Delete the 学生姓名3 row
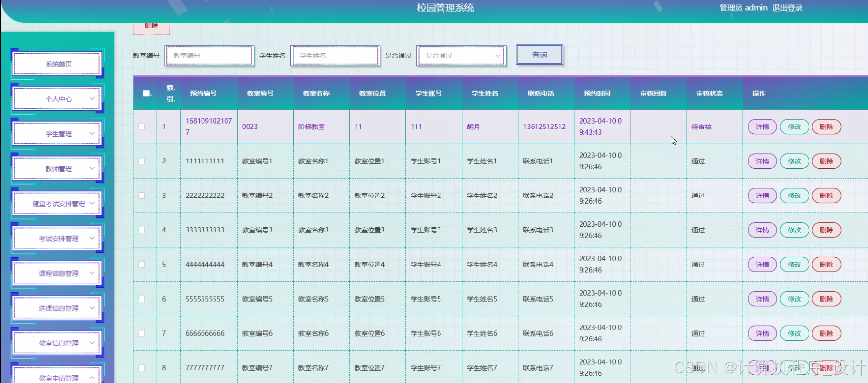 point(826,230)
